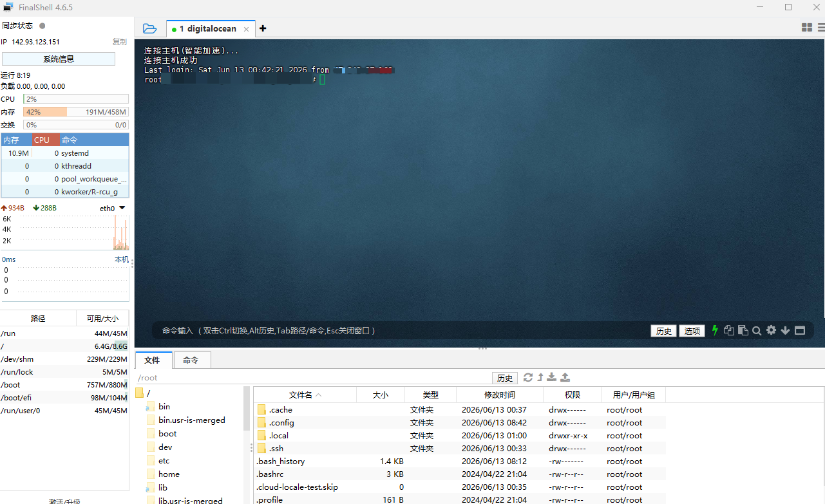Select home folder in directory tree
The image size is (825, 504).
click(x=162, y=474)
